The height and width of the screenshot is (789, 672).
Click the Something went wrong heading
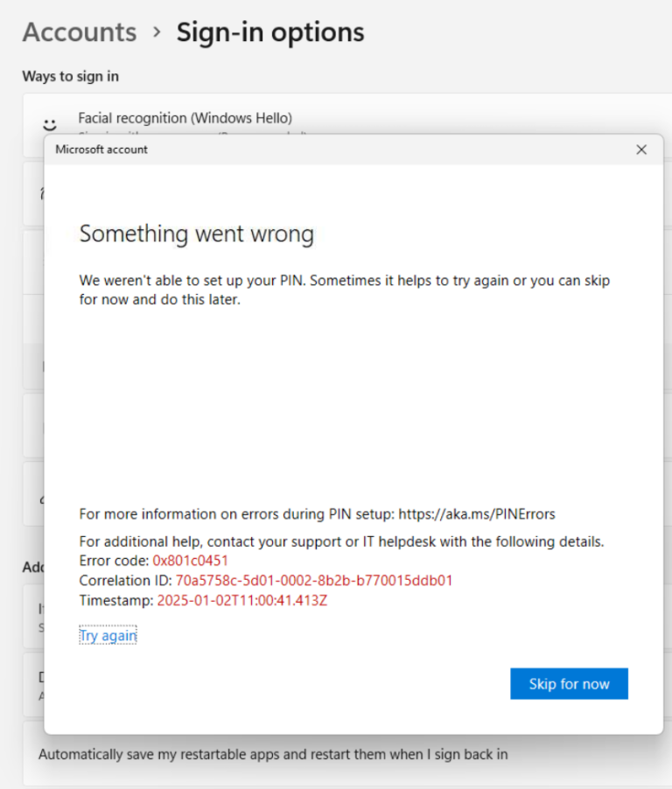pos(196,234)
